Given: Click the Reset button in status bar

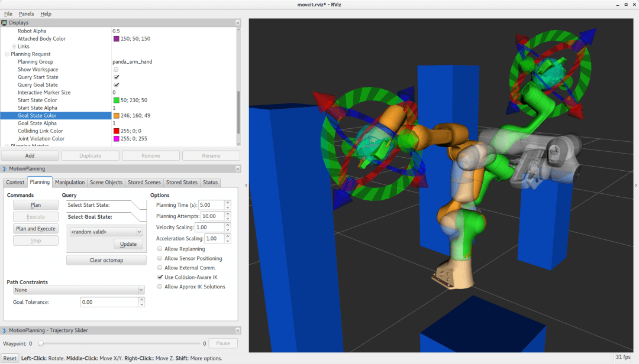Looking at the screenshot, I should coord(10,358).
